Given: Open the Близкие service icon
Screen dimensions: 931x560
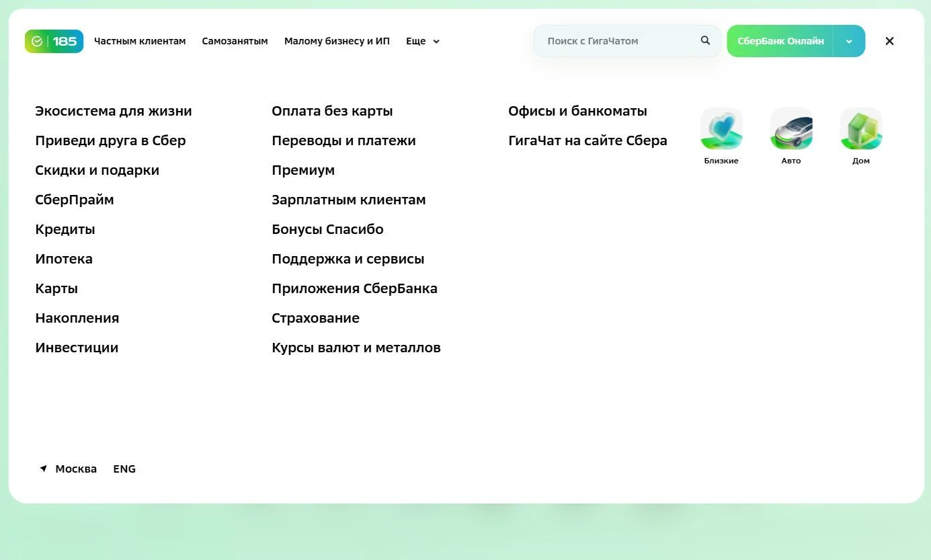Looking at the screenshot, I should (x=721, y=136).
